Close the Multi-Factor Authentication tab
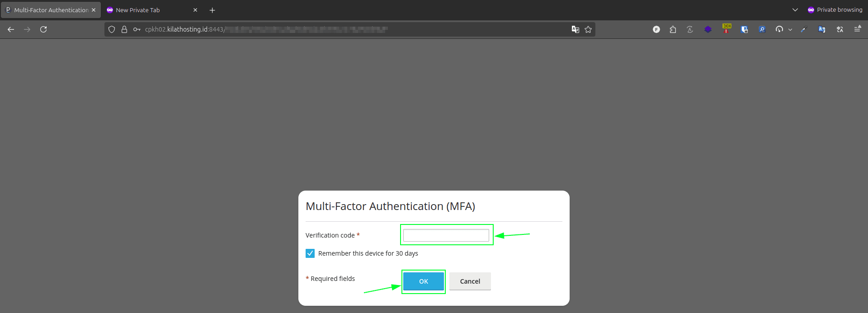 click(94, 10)
